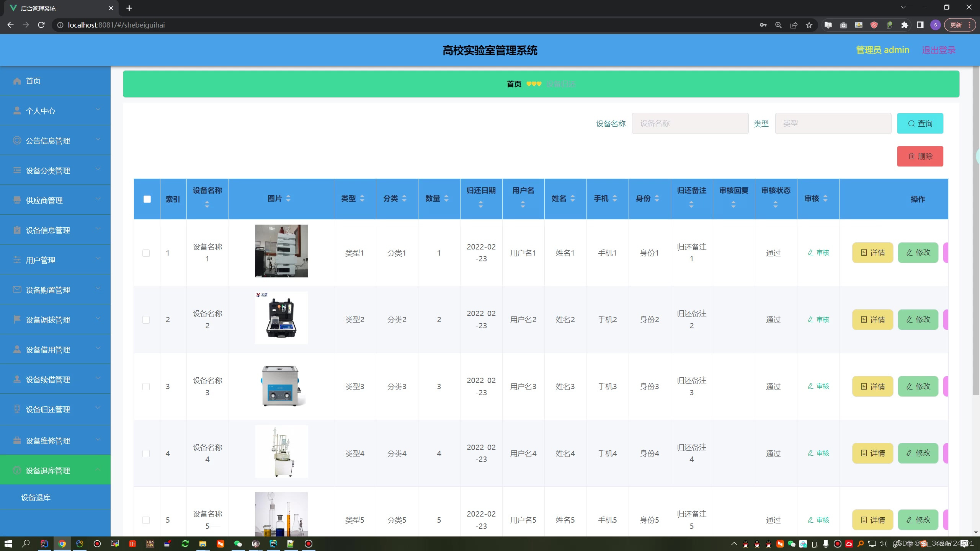Screen dimensions: 980x551
Task: Click the home icon beside 首页
Action: point(17,81)
